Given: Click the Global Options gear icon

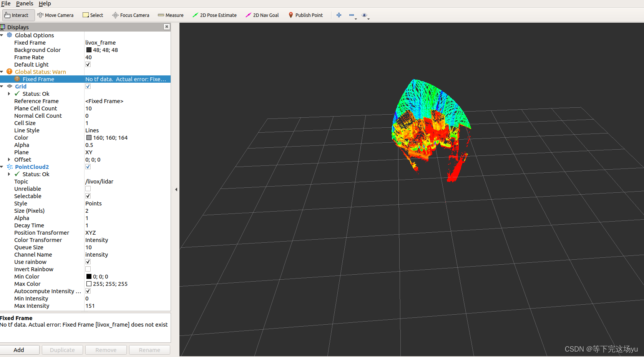Looking at the screenshot, I should [10, 35].
